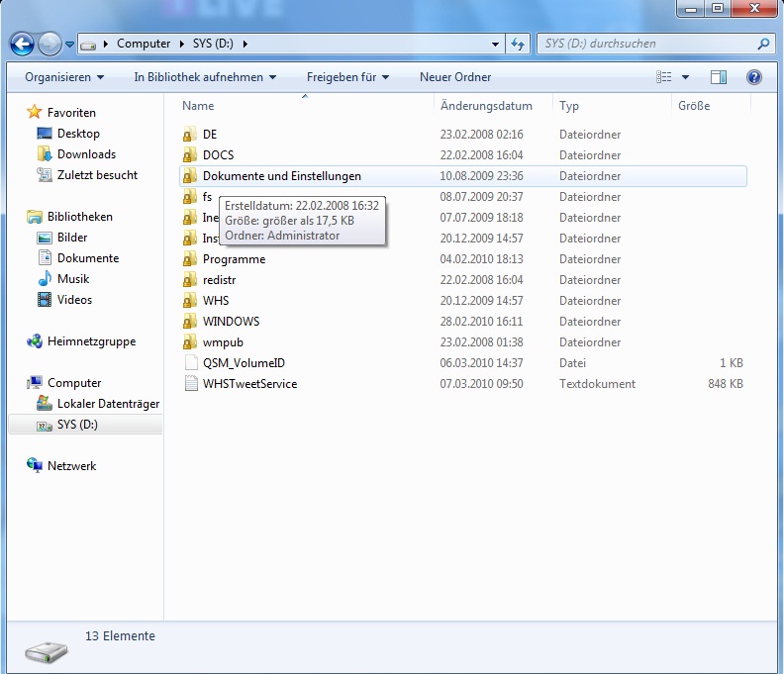Click the Back navigation arrow button
Image resolution: width=784 pixels, height=674 pixels.
pyautogui.click(x=22, y=45)
